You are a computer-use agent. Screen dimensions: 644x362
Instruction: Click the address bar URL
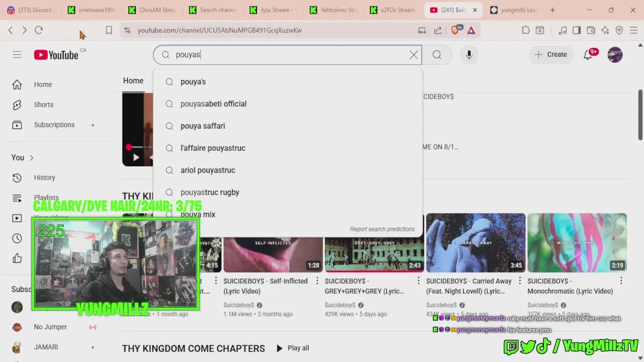point(220,30)
